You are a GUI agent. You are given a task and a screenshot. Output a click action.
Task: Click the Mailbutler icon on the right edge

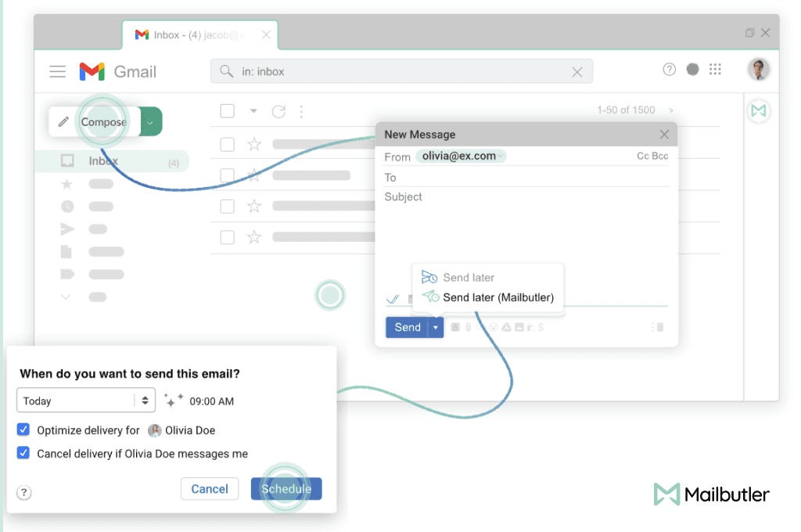[x=758, y=111]
